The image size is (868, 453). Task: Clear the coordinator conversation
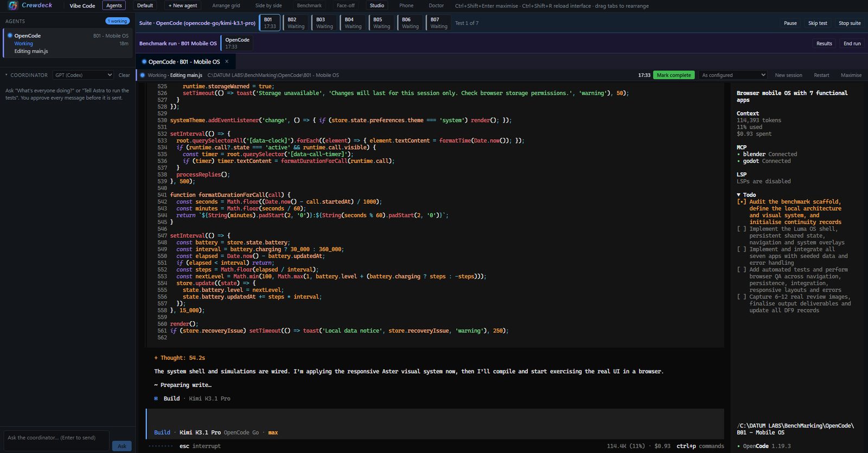[x=124, y=75]
